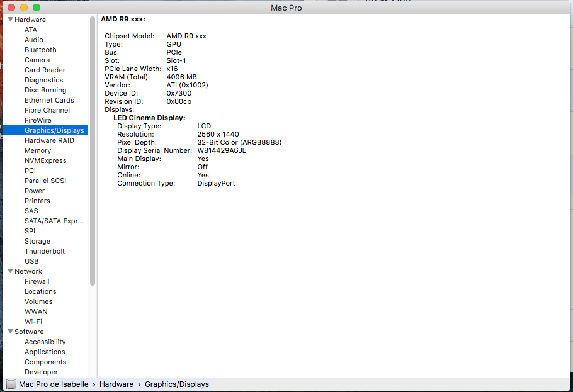Select Thunderbolt in the sidebar
Viewport: 573px width, 392px height.
45,251
